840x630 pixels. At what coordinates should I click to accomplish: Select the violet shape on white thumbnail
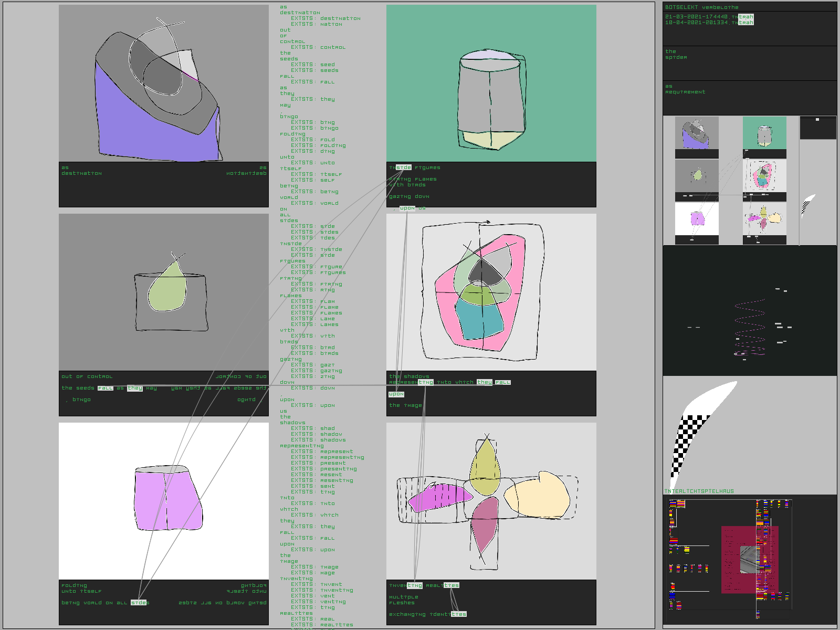coord(697,219)
